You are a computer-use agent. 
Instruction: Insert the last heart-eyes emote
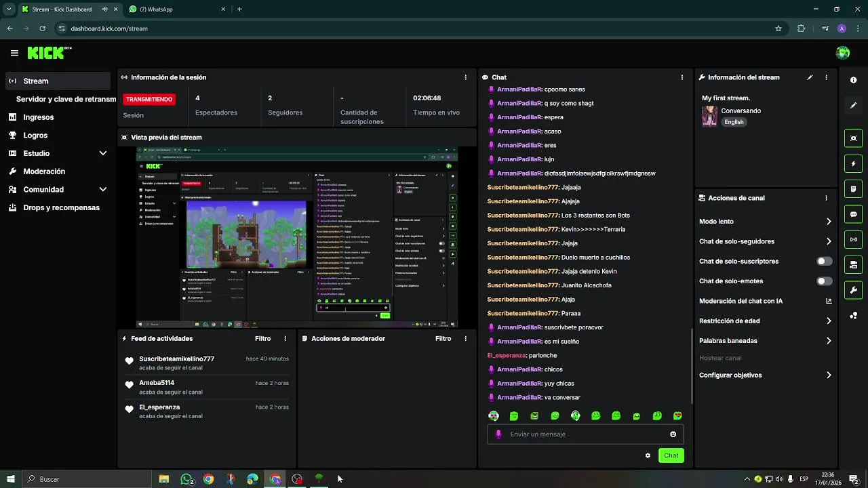(x=677, y=415)
